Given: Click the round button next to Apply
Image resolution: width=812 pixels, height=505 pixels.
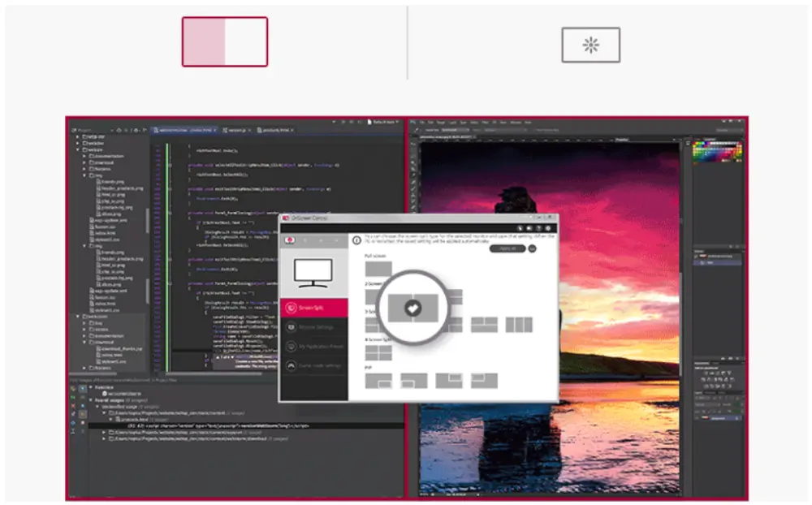Looking at the screenshot, I should point(532,249).
